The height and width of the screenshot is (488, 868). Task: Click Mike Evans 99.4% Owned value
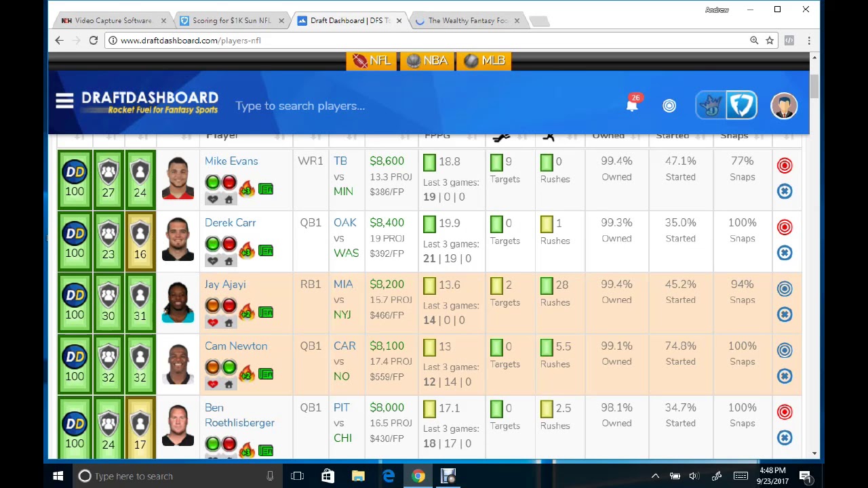pos(616,161)
